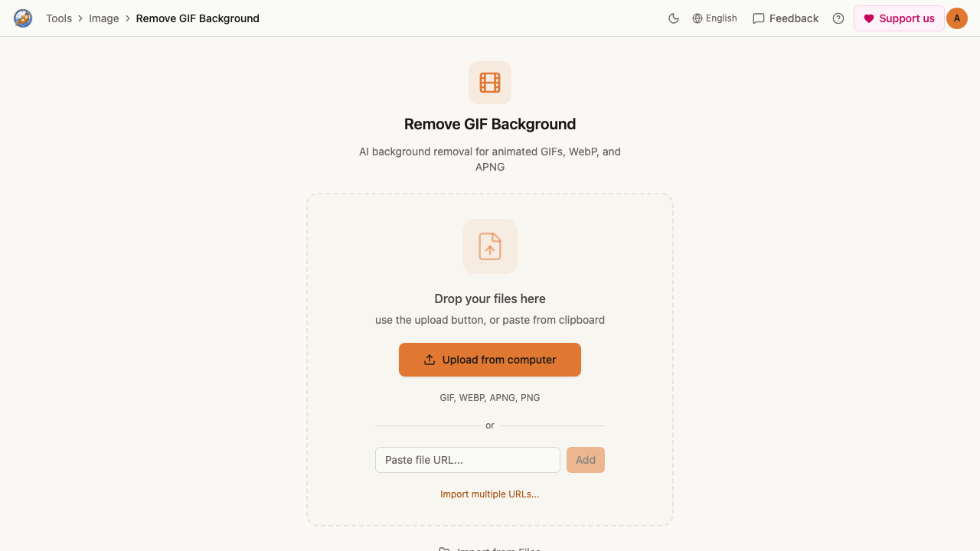Click upload arrow icon in Upload button
This screenshot has height=551, width=980.
(430, 360)
